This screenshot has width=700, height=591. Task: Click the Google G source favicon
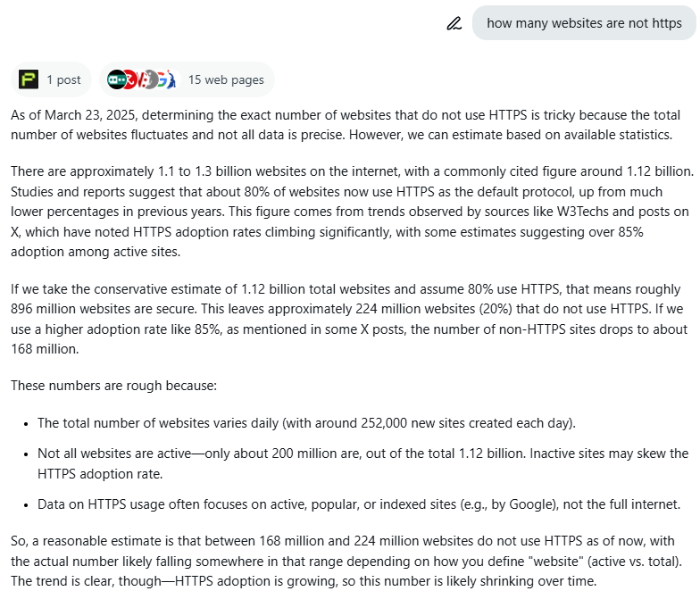pyautogui.click(x=162, y=79)
